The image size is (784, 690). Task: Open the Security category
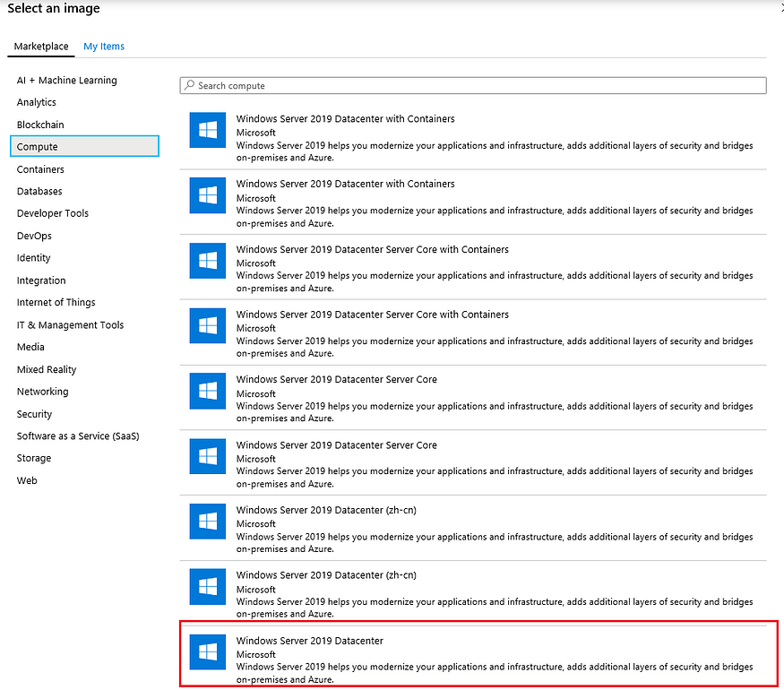click(x=34, y=413)
